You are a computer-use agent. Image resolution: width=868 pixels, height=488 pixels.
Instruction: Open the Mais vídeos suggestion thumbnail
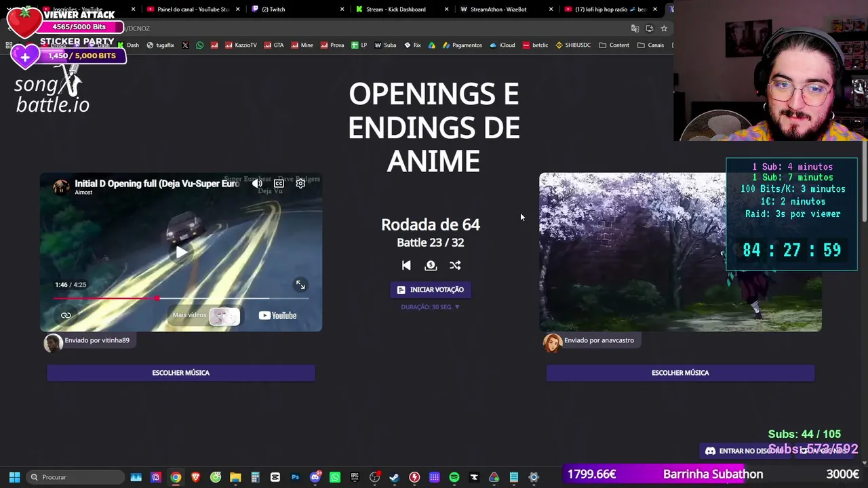(224, 316)
